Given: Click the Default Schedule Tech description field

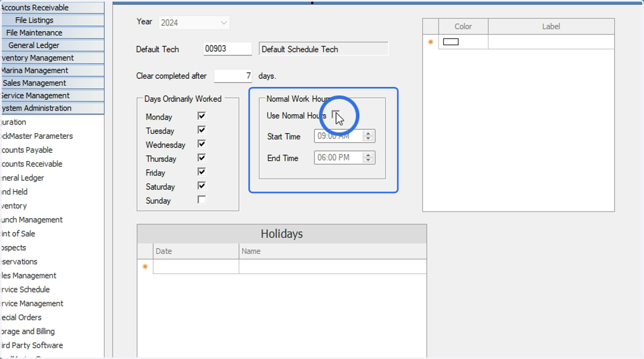Looking at the screenshot, I should tap(324, 49).
